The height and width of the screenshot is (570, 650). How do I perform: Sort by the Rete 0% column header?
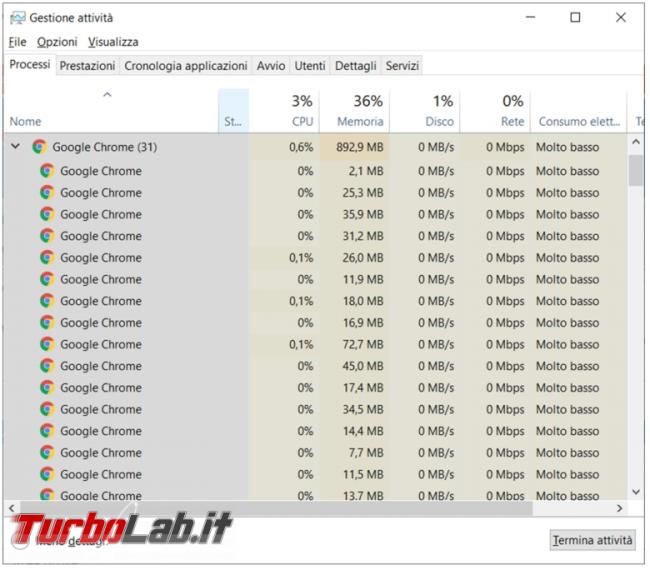(495, 111)
